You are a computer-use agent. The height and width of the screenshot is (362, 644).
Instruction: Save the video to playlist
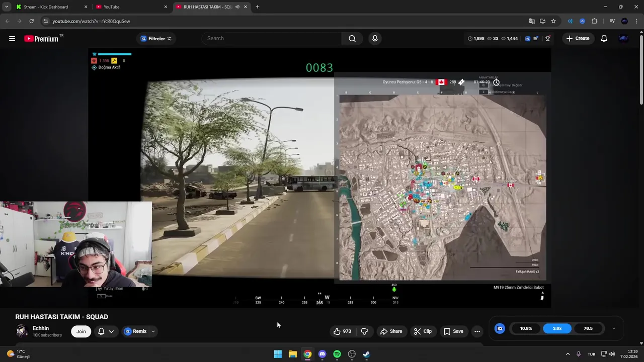point(453,331)
